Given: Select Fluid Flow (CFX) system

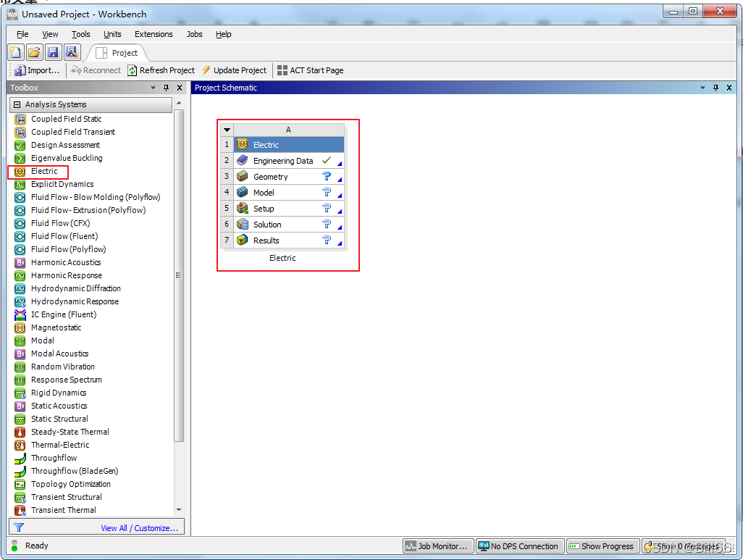Looking at the screenshot, I should pos(60,223).
